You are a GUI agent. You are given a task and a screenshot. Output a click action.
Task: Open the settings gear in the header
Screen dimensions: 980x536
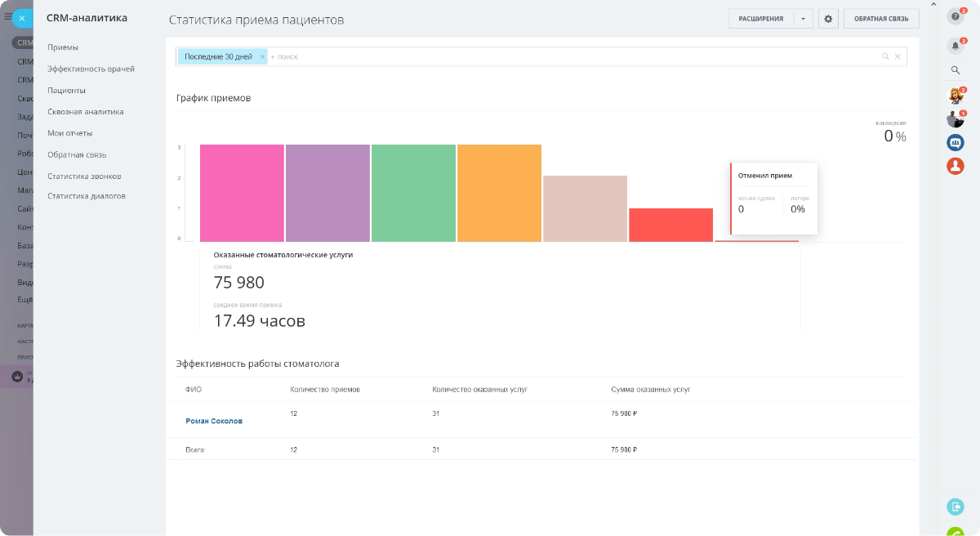pyautogui.click(x=828, y=19)
